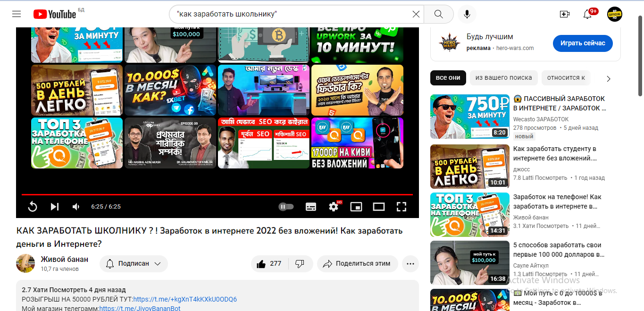
Task: Select the из вашего поиска chip
Action: 503,78
